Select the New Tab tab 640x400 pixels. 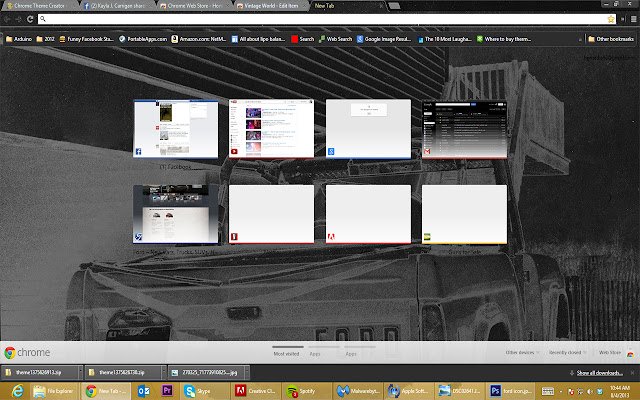click(347, 6)
